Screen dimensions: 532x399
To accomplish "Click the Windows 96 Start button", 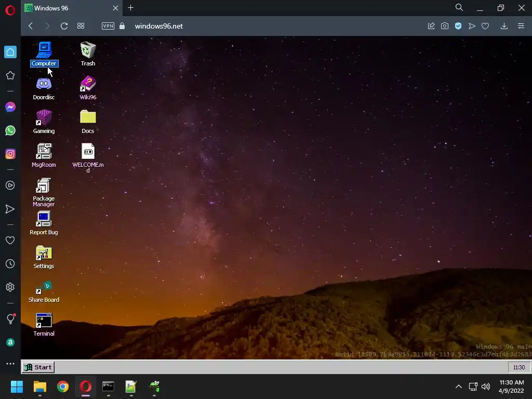I will (x=38, y=367).
